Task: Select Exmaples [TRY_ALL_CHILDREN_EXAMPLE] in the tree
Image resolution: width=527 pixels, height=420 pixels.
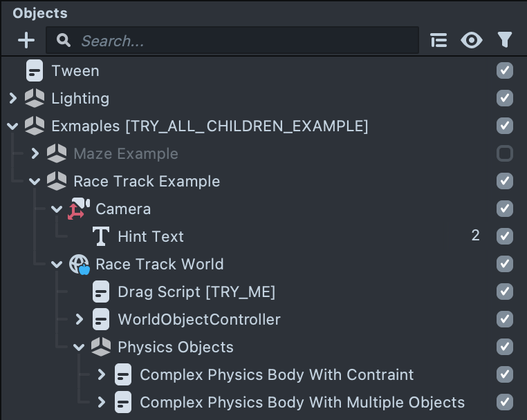Action: coord(210,126)
